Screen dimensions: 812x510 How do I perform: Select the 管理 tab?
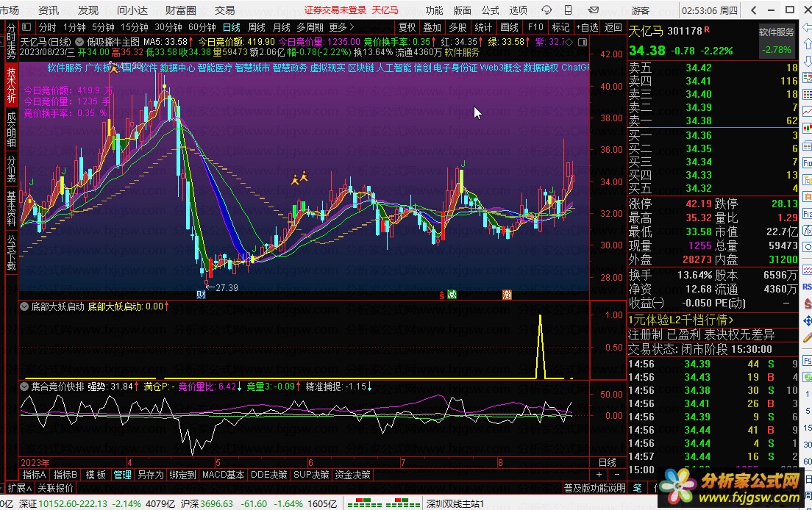123,474
